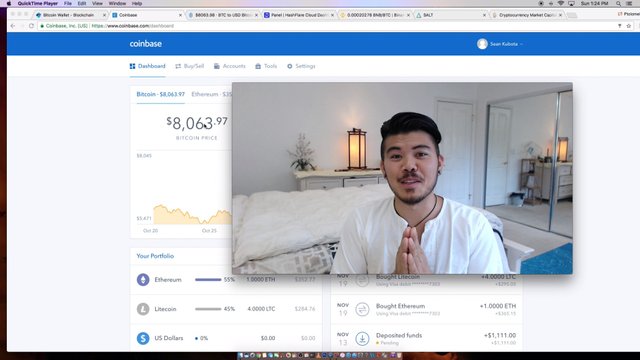Switch to Bitcoin Wallet - Blockchain browser tab
640x360 pixels.
pyautogui.click(x=69, y=15)
